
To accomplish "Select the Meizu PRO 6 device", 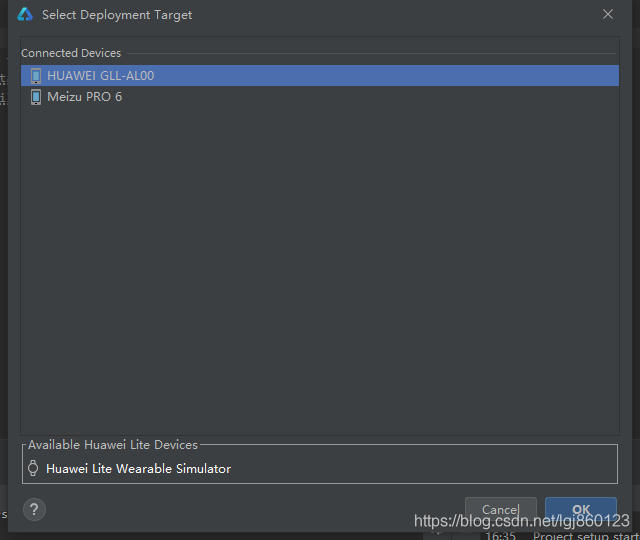I will pos(320,97).
